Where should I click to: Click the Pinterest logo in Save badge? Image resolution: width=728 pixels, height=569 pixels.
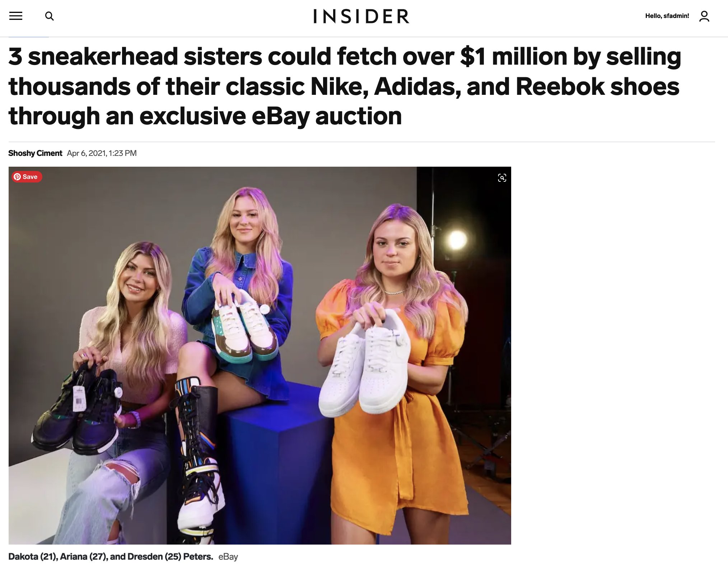(17, 177)
